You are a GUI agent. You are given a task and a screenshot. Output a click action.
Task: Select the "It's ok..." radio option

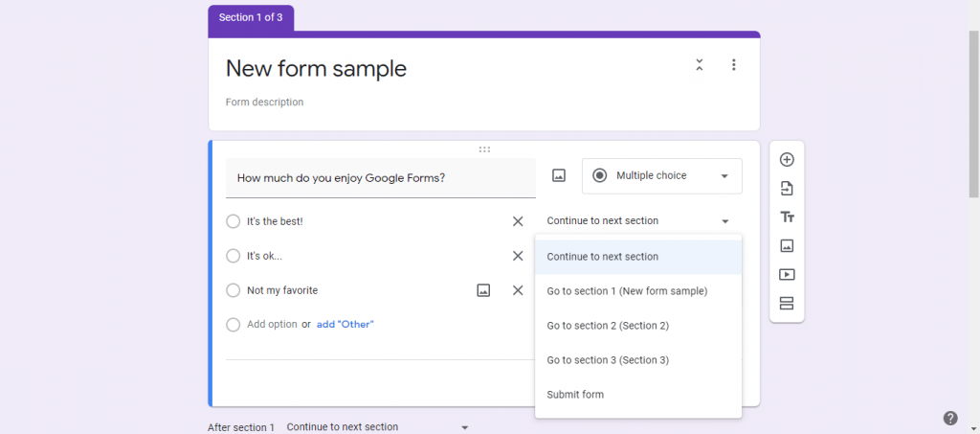point(234,256)
